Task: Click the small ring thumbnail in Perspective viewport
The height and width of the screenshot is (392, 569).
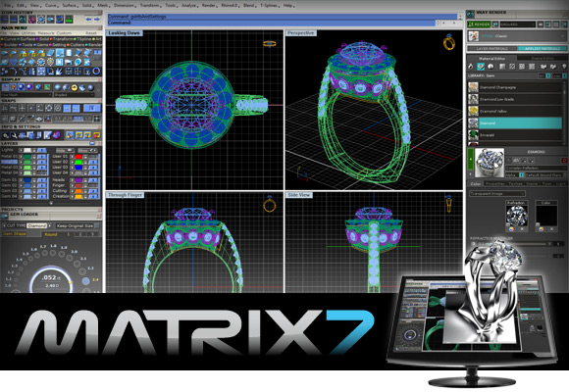Action: point(449,42)
